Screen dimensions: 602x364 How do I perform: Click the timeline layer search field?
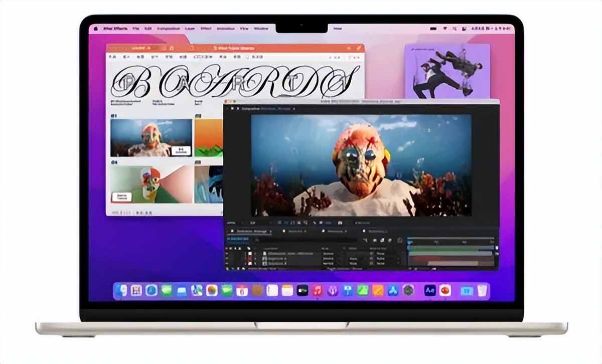pyautogui.click(x=306, y=240)
